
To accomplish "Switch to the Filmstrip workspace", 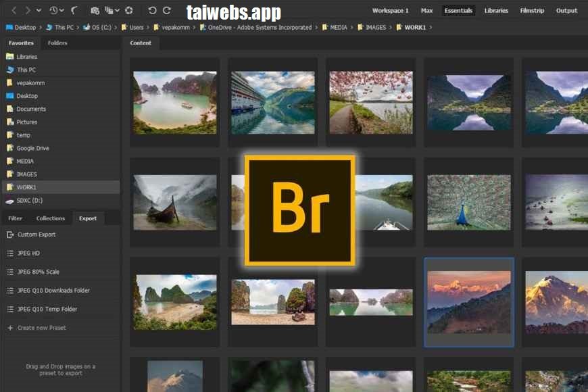I will click(x=532, y=11).
